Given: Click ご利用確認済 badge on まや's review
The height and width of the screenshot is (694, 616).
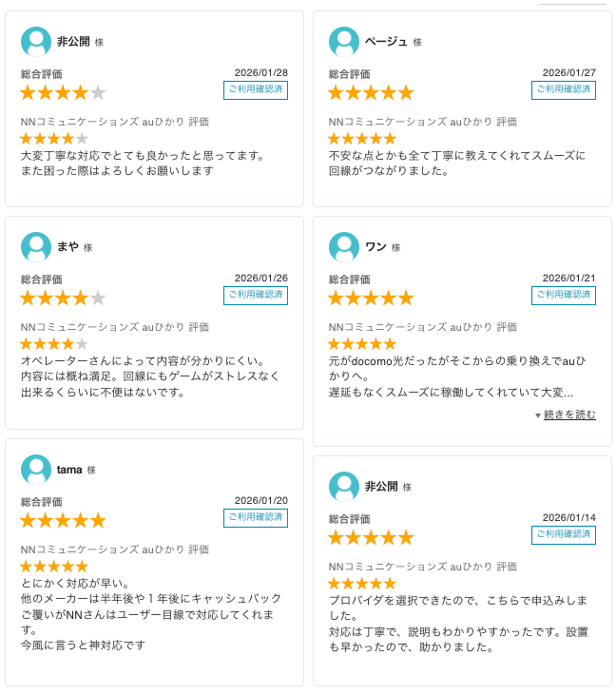Looking at the screenshot, I should (x=256, y=296).
